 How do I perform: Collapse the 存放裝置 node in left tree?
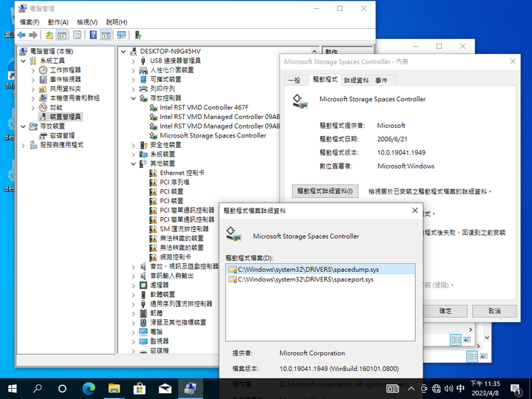click(x=24, y=126)
